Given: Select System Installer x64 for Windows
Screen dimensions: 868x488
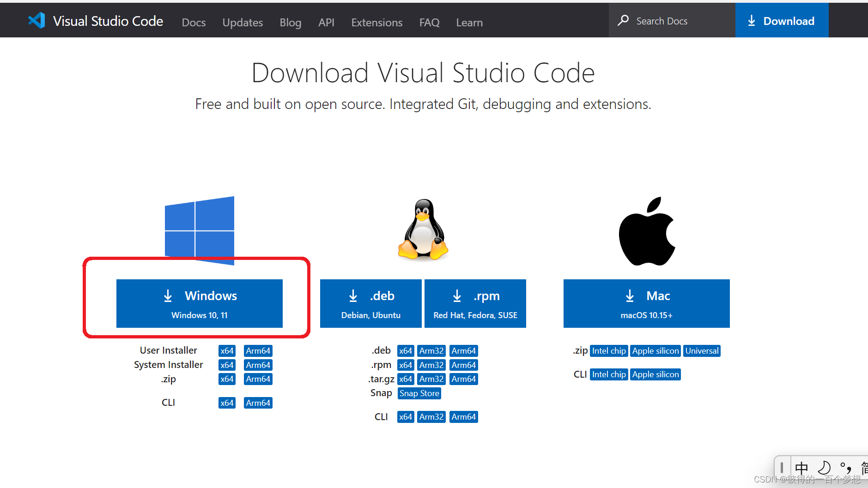Looking at the screenshot, I should [227, 365].
